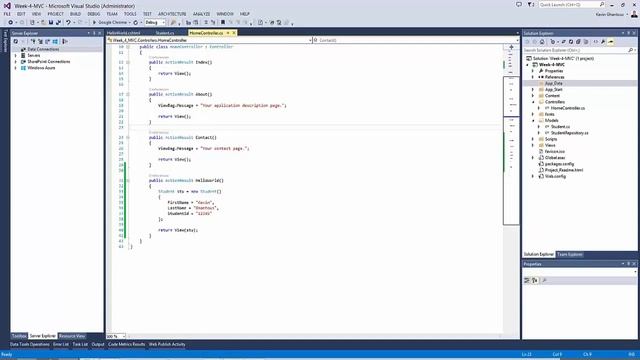Screen dimensions: 640x360
Task: Expand Windows Azure node in Server Explorer
Action: click(x=16, y=68)
